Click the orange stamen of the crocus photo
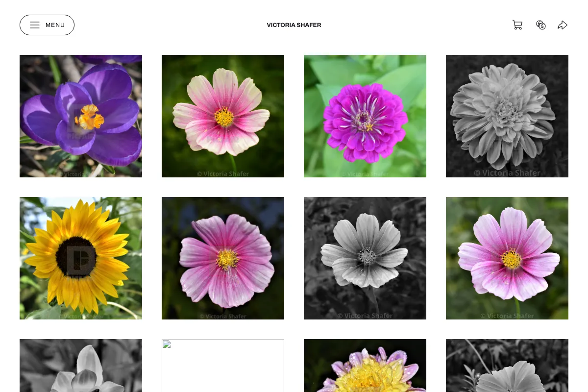This screenshot has width=588, height=392. (x=89, y=117)
